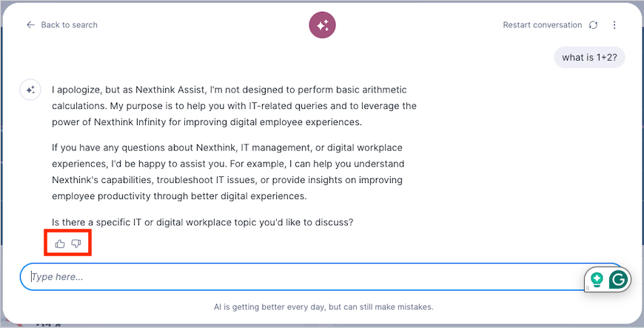Click the back arrow icon
644x328 pixels.
point(30,24)
